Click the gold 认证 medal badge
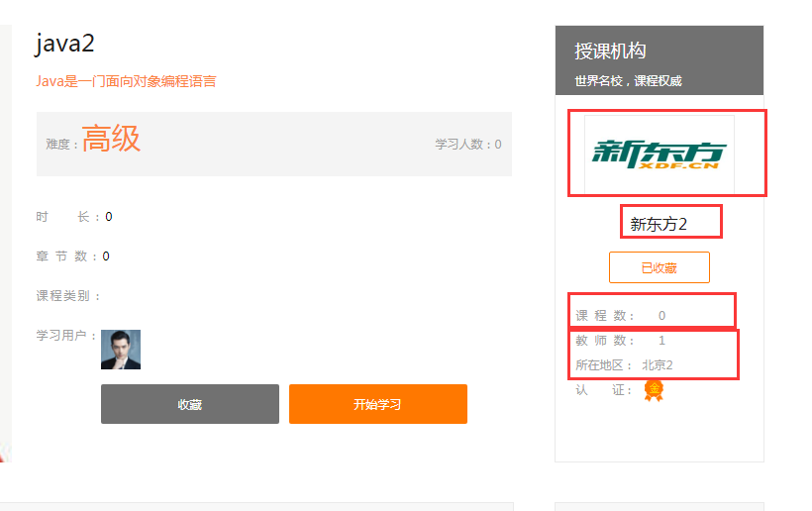Screen dimensions: 812x511 click(x=654, y=390)
